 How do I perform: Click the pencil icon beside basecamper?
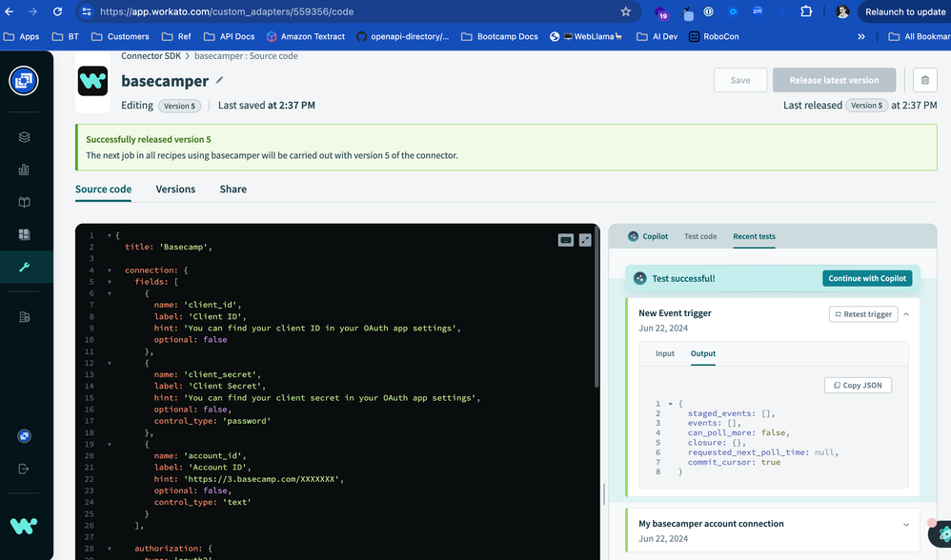click(x=220, y=80)
